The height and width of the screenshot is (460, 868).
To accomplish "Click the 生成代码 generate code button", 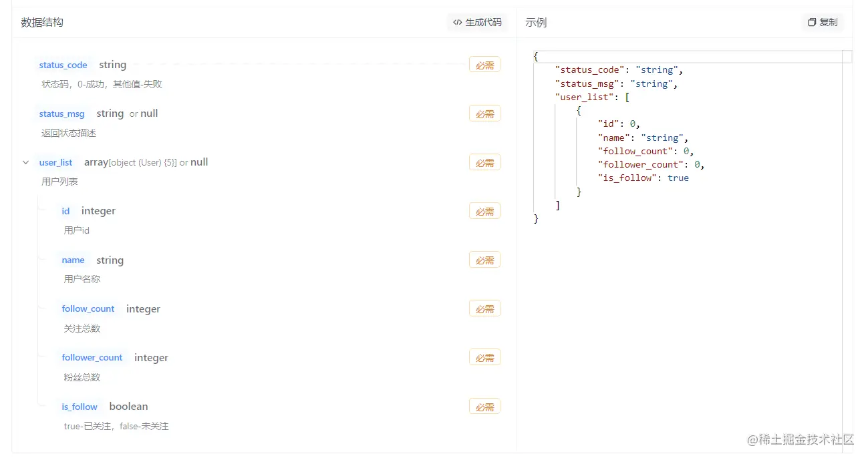I will tap(477, 22).
